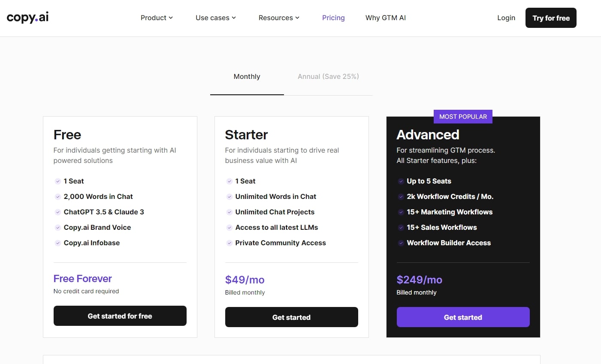Image resolution: width=601 pixels, height=364 pixels.
Task: Open the Pricing page link
Action: 333,18
